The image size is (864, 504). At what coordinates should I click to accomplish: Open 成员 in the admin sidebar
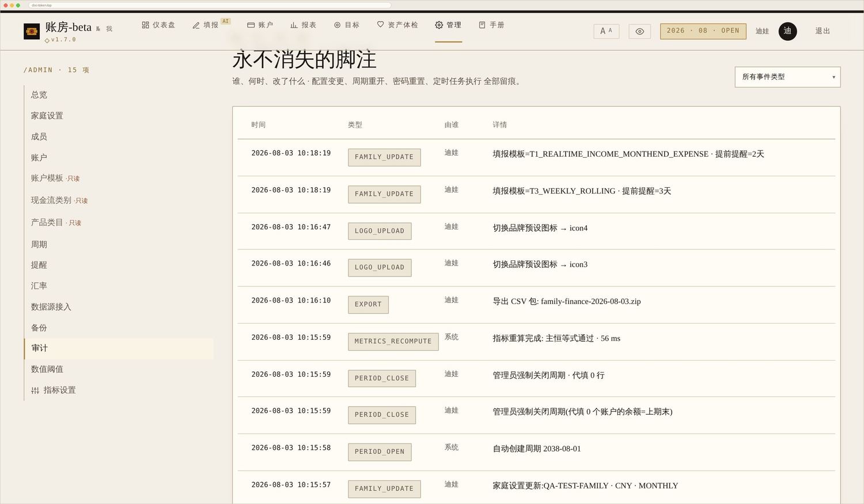39,137
